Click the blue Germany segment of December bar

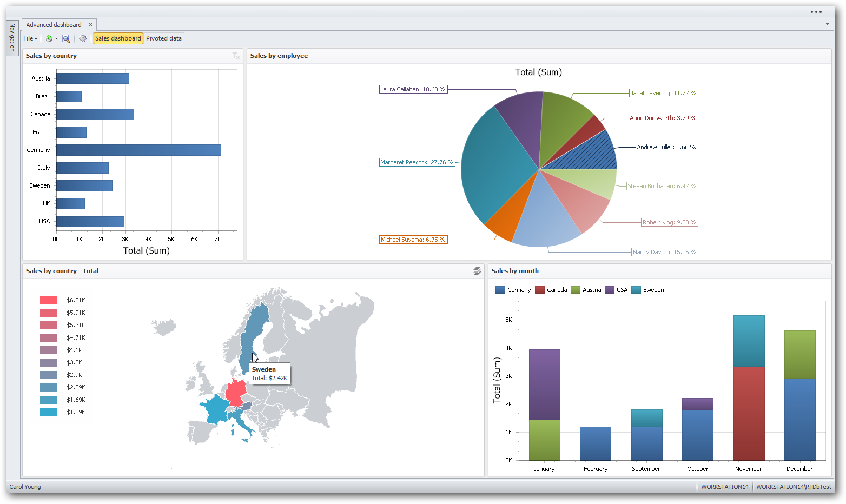pyautogui.click(x=800, y=419)
